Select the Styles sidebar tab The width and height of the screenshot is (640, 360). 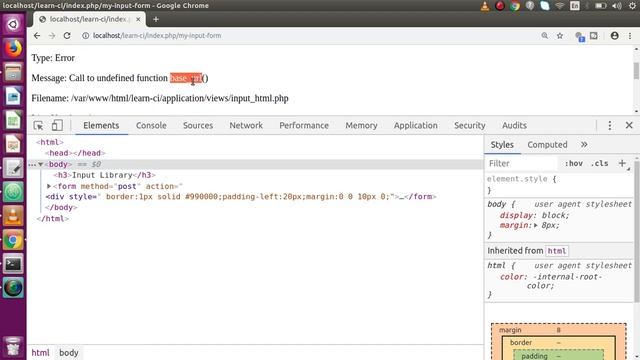(x=502, y=145)
